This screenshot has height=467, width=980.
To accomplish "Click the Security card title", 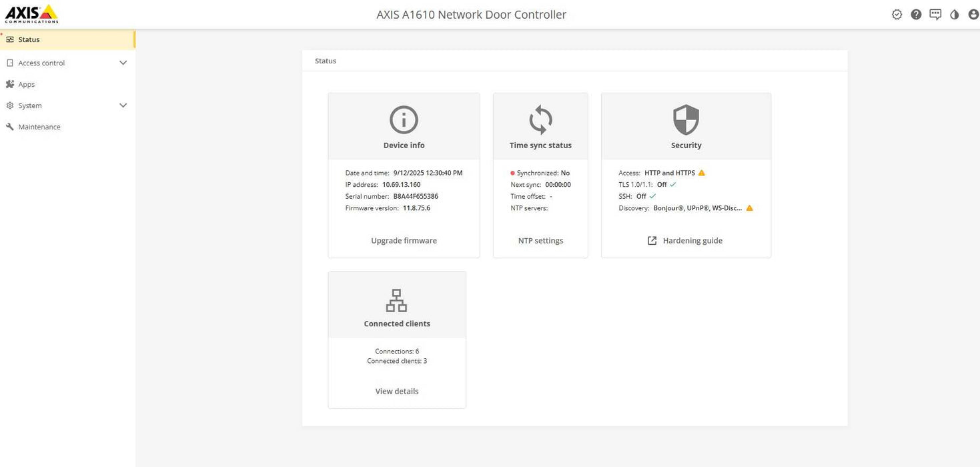I will tap(686, 145).
